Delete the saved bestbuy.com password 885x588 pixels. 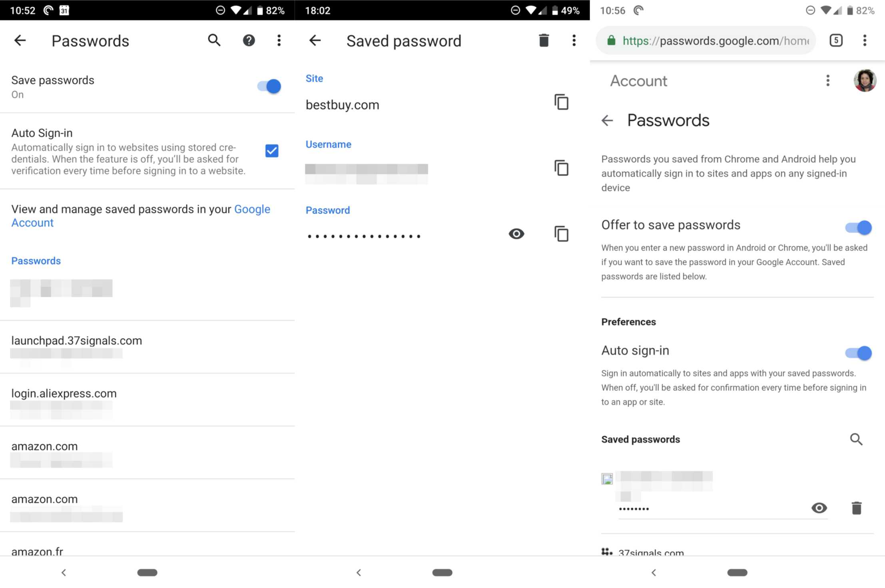tap(544, 40)
